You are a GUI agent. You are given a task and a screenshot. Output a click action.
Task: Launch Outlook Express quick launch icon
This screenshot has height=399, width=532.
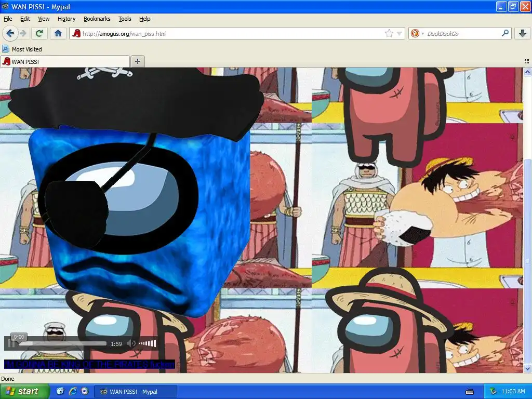(60, 391)
